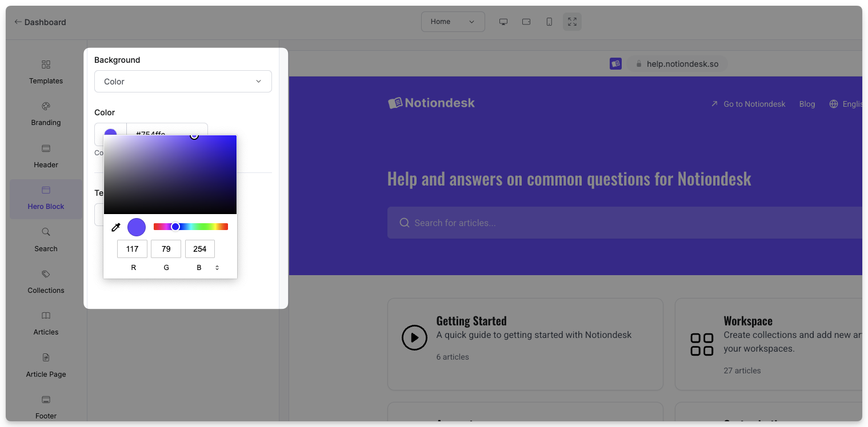Click the Workspace grid icon
This screenshot has height=427, width=868.
tap(702, 344)
